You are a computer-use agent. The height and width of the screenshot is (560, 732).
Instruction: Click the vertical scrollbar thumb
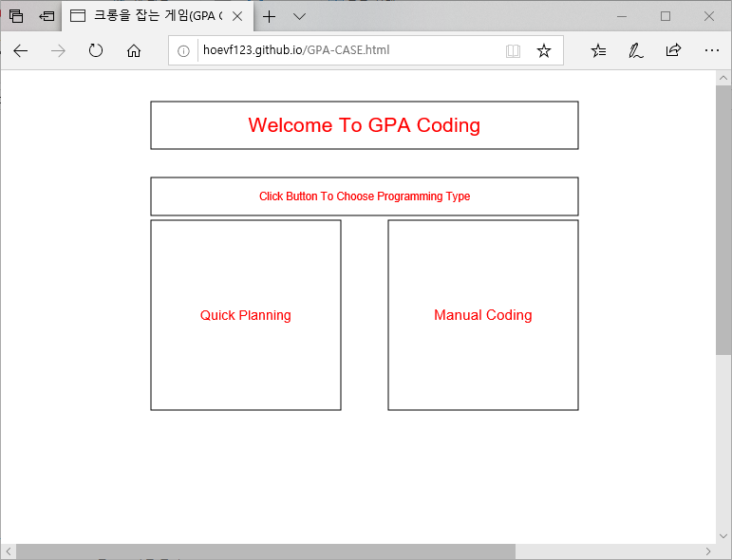click(x=723, y=220)
